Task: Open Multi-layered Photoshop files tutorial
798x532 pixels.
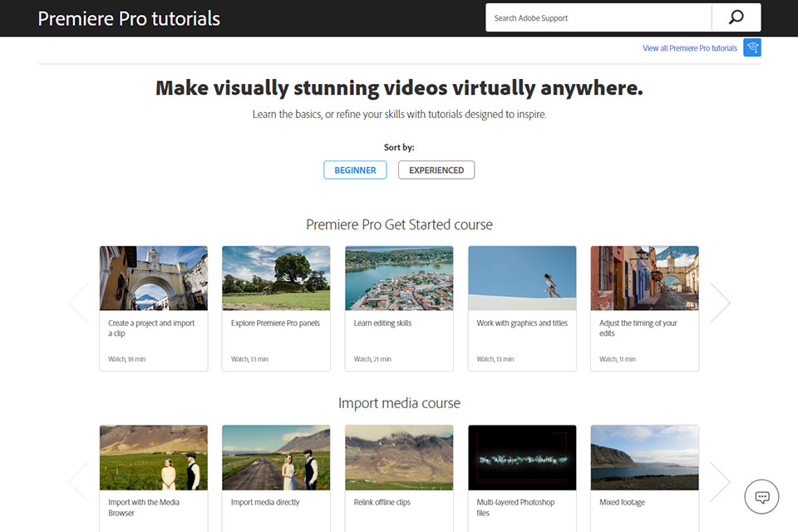Action: (x=522, y=478)
